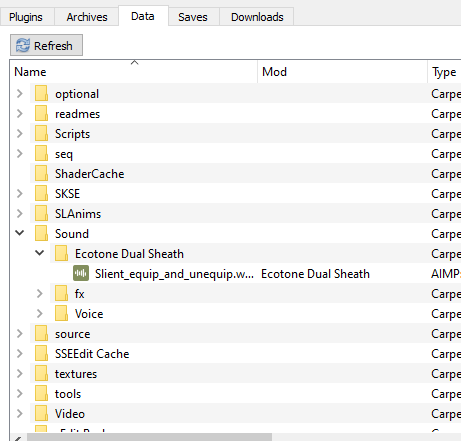Select the SSEEdit Cache row label
Image resolution: width=461 pixels, height=441 pixels.
coord(92,354)
